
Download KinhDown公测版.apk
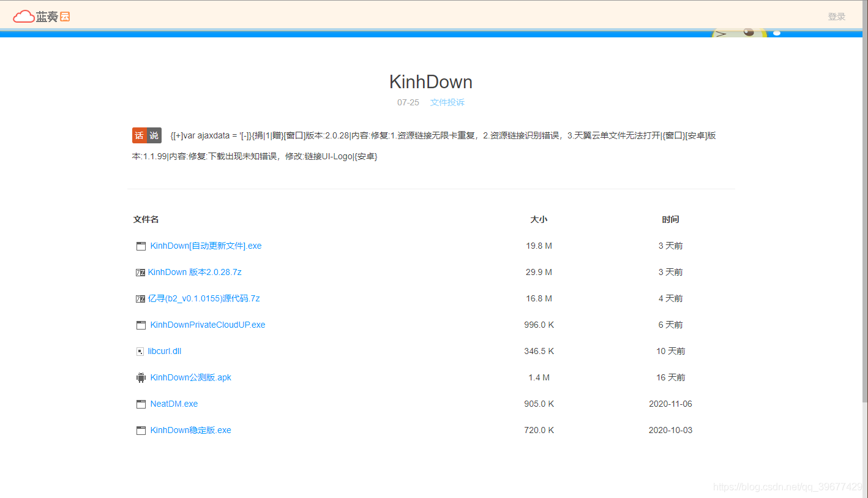191,377
